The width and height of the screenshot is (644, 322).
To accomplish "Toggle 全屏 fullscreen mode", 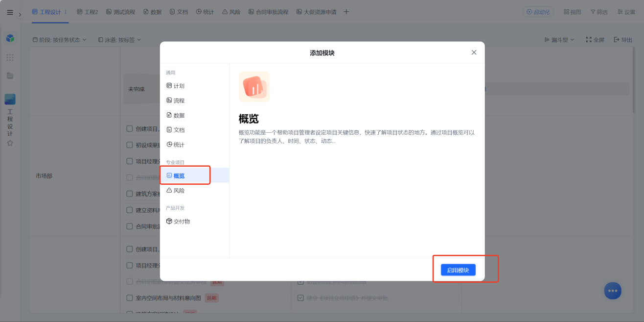I will click(x=595, y=40).
